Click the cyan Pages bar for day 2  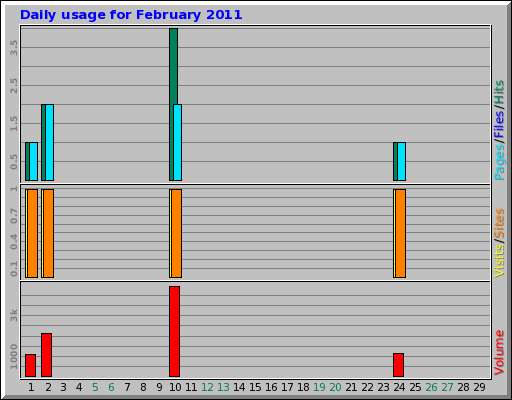point(50,143)
